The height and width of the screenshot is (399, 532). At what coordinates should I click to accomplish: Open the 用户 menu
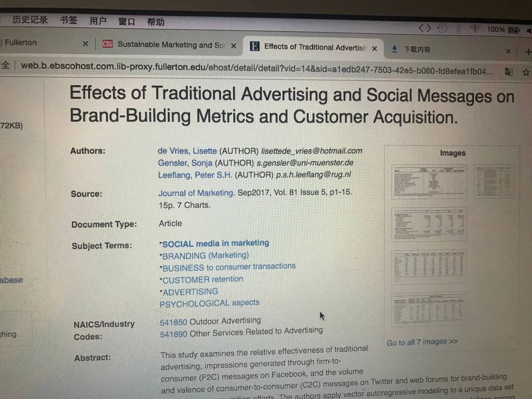click(x=98, y=21)
